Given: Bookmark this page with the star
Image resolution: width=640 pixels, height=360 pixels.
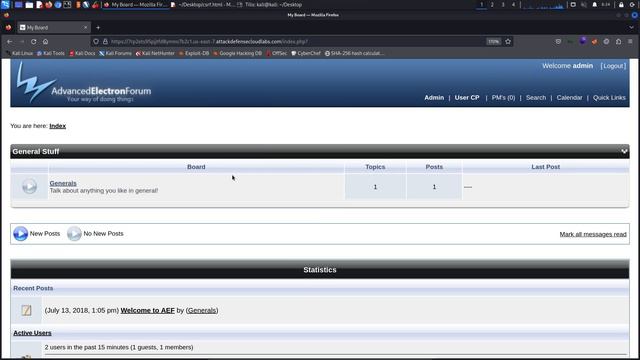Looking at the screenshot, I should (x=508, y=41).
